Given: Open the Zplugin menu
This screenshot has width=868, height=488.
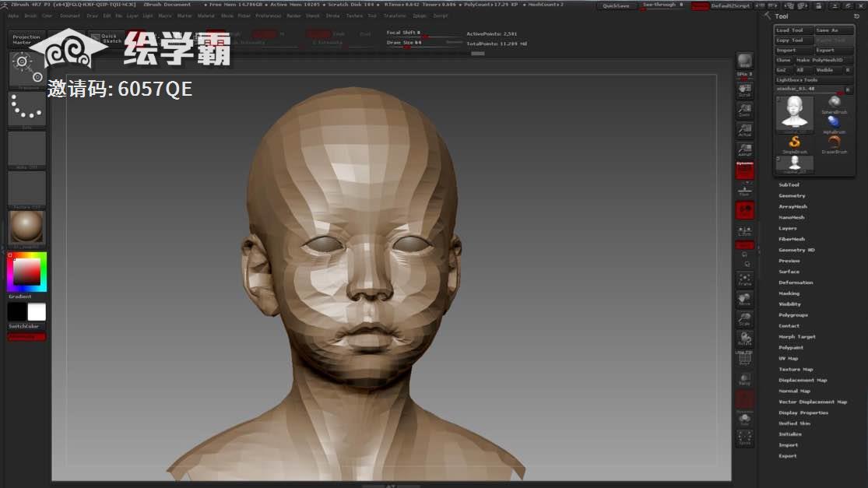Looking at the screenshot, I should click(420, 16).
